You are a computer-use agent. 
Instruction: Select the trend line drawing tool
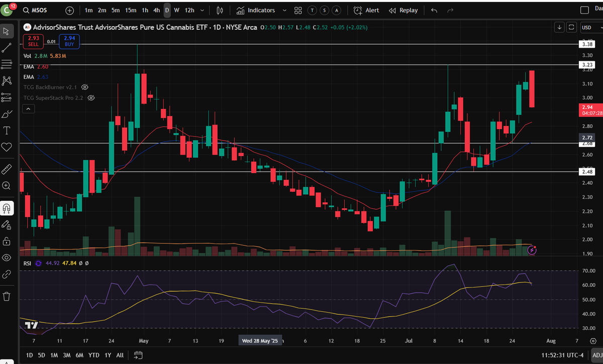pos(7,48)
